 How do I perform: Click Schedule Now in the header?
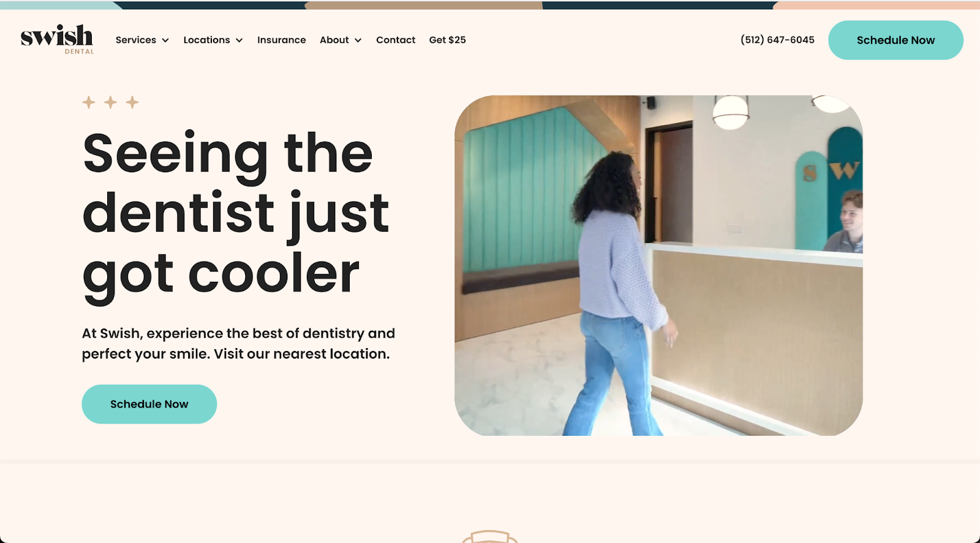[x=895, y=40]
